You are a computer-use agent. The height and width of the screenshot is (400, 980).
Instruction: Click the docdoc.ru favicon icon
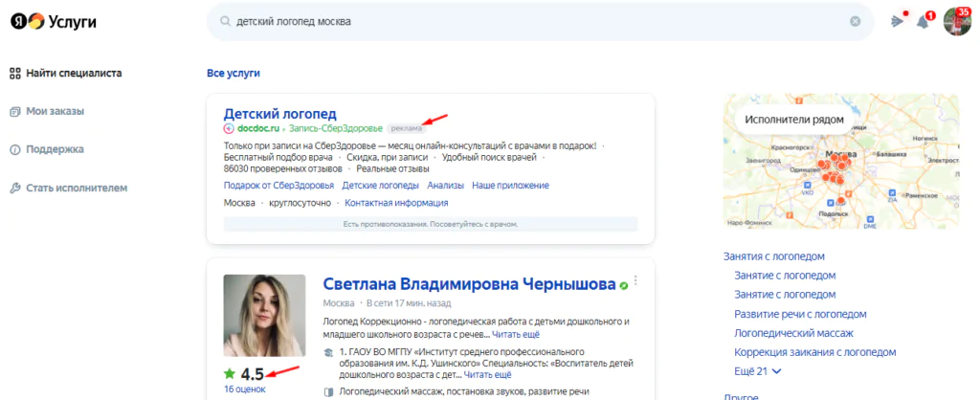coord(229,129)
